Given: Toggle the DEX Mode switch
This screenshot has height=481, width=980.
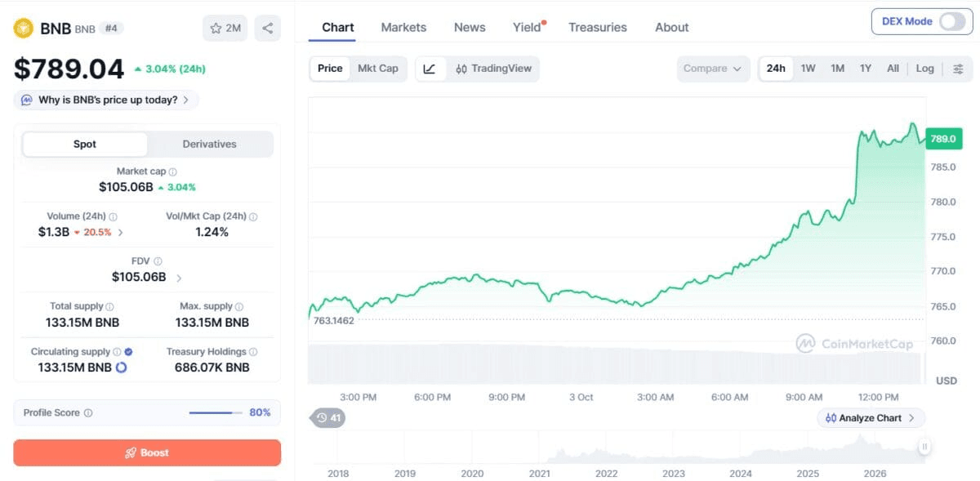Looking at the screenshot, I should pos(952,21).
